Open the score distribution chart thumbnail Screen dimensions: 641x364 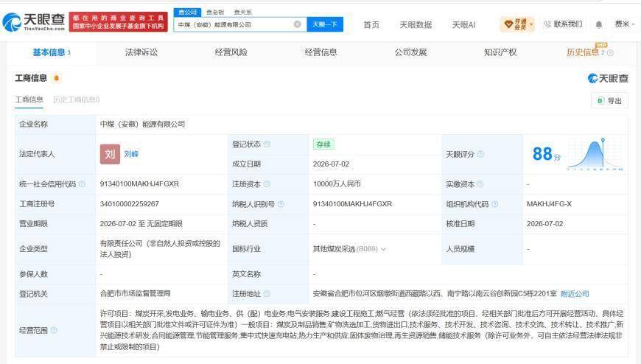click(x=595, y=154)
